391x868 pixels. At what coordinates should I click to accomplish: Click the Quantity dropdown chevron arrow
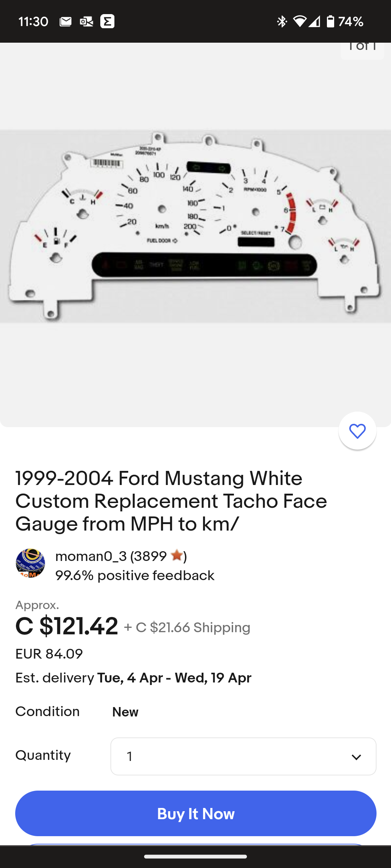(356, 757)
